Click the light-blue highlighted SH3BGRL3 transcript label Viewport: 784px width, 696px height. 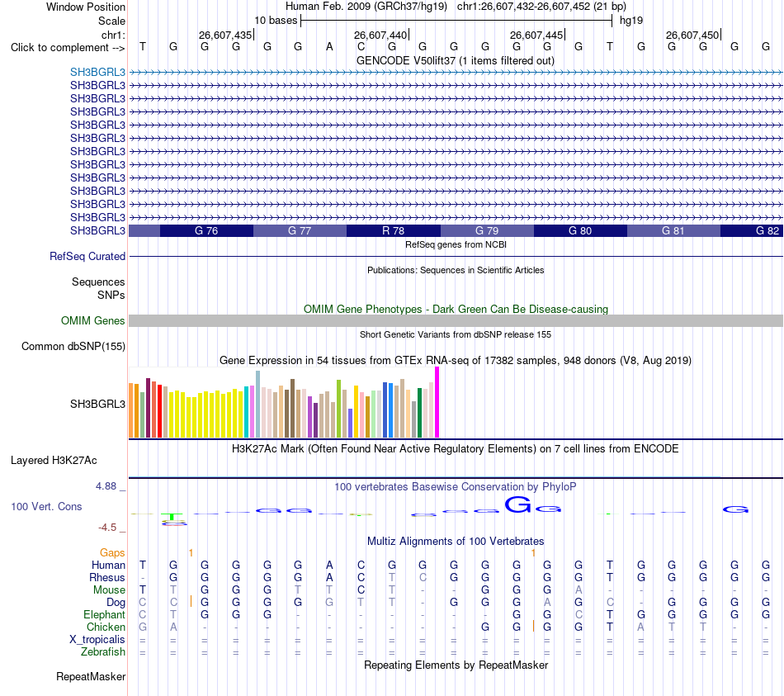97,72
